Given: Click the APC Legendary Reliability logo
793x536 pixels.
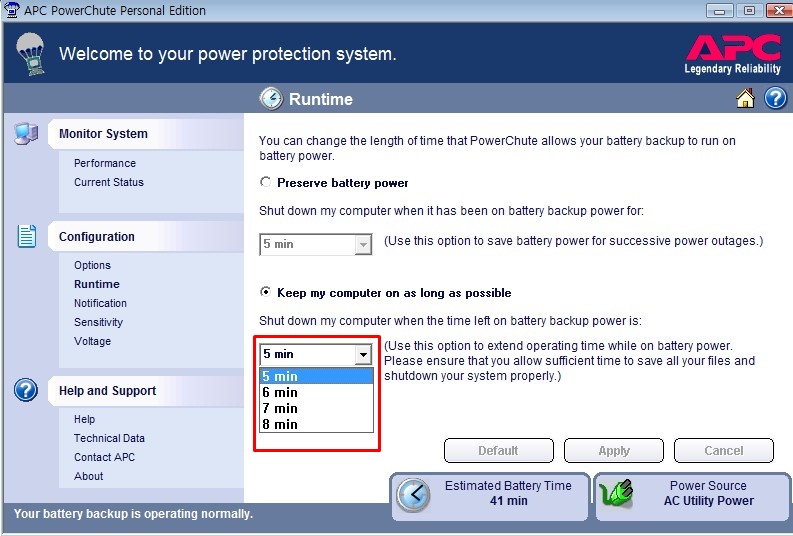Looking at the screenshot, I should point(733,54).
